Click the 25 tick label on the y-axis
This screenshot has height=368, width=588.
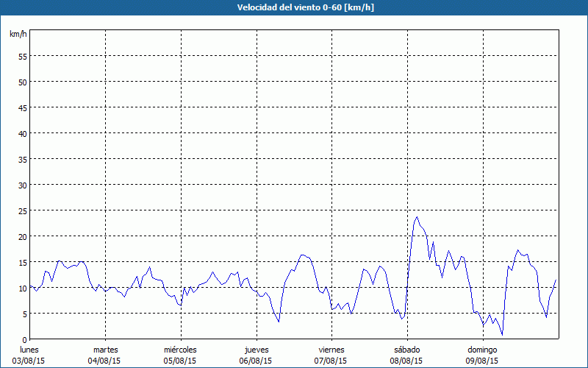coord(22,210)
